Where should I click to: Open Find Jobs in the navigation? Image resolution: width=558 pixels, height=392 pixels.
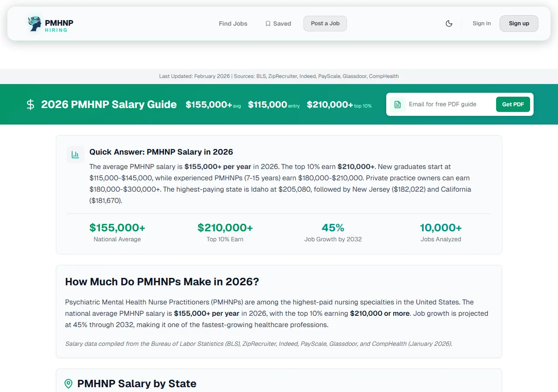point(233,24)
